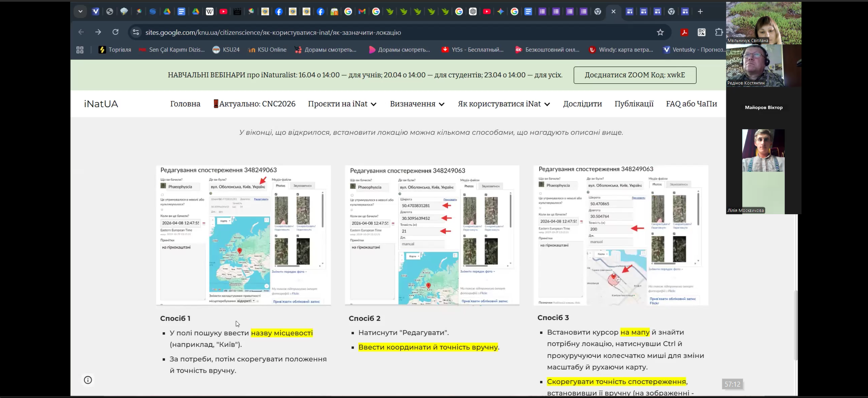Switch to the Wikipedia tab
The height and width of the screenshot is (398, 868).
[x=209, y=12]
